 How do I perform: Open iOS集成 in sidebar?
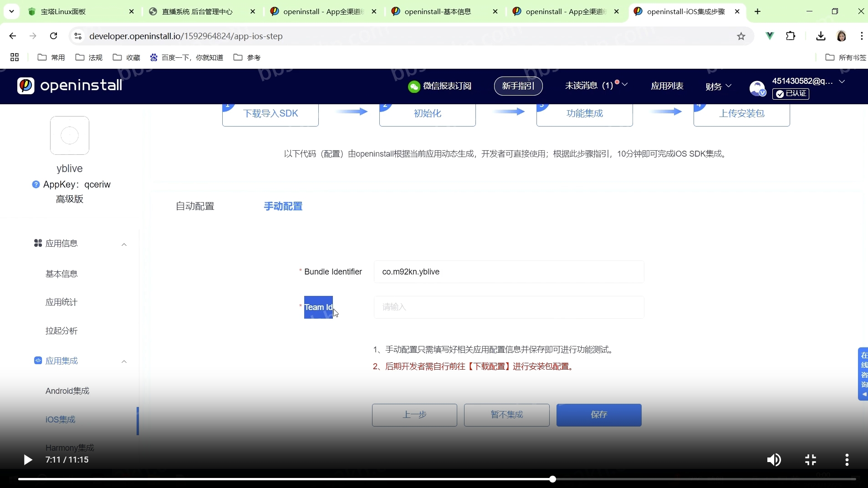[61, 420]
